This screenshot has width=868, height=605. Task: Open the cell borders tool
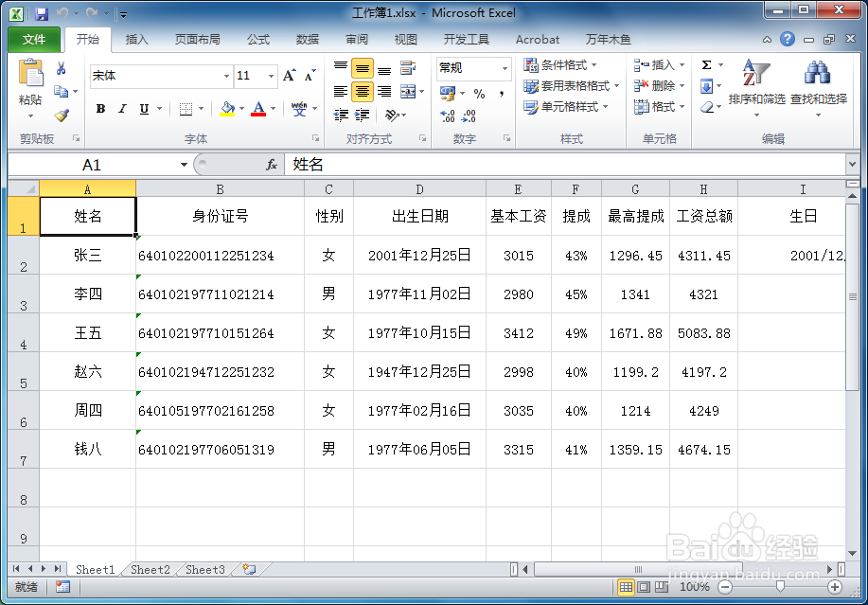186,109
